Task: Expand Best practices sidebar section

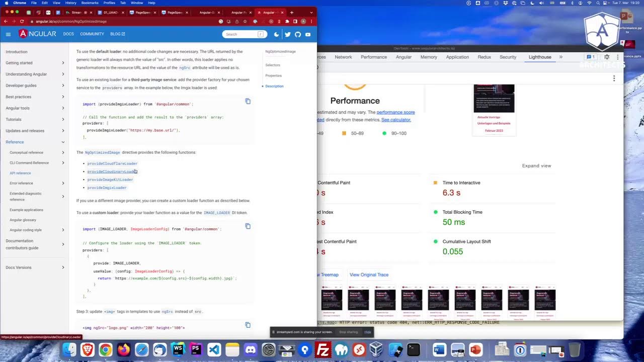Action: pyautogui.click(x=63, y=97)
